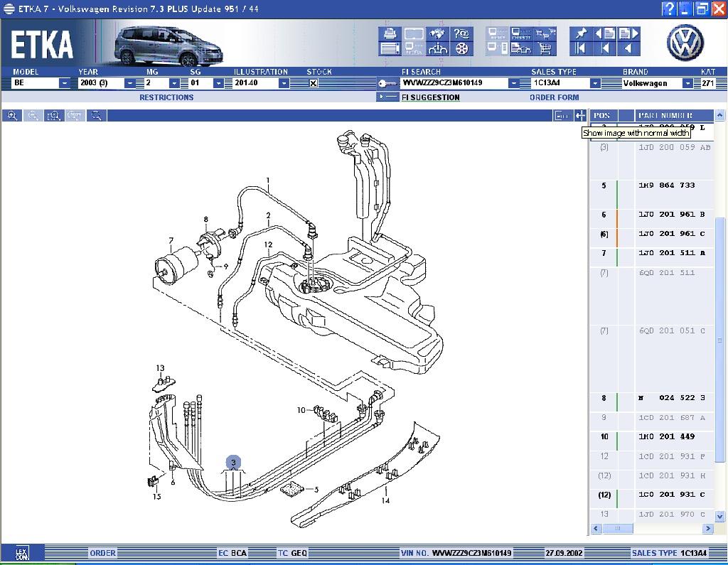Click the parts list scroll down arrow
The width and height of the screenshot is (728, 565).
point(719,516)
